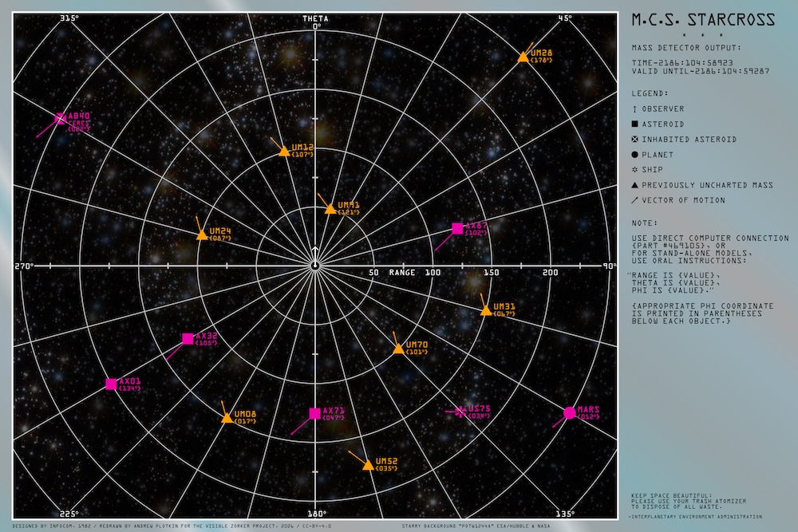Click the 90° label on right edge
The image size is (798, 532).
(609, 266)
